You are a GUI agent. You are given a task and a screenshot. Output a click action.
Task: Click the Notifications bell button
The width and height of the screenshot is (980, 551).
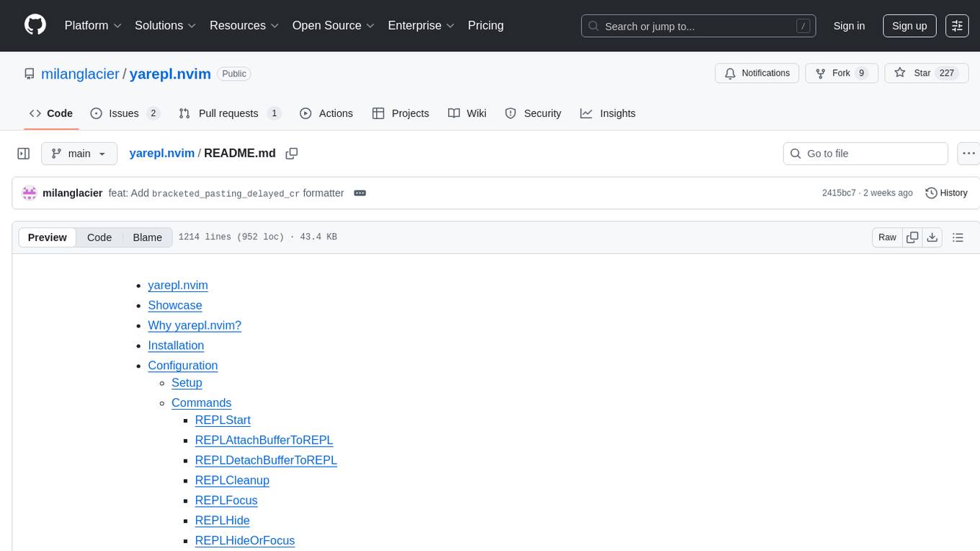[x=757, y=73]
